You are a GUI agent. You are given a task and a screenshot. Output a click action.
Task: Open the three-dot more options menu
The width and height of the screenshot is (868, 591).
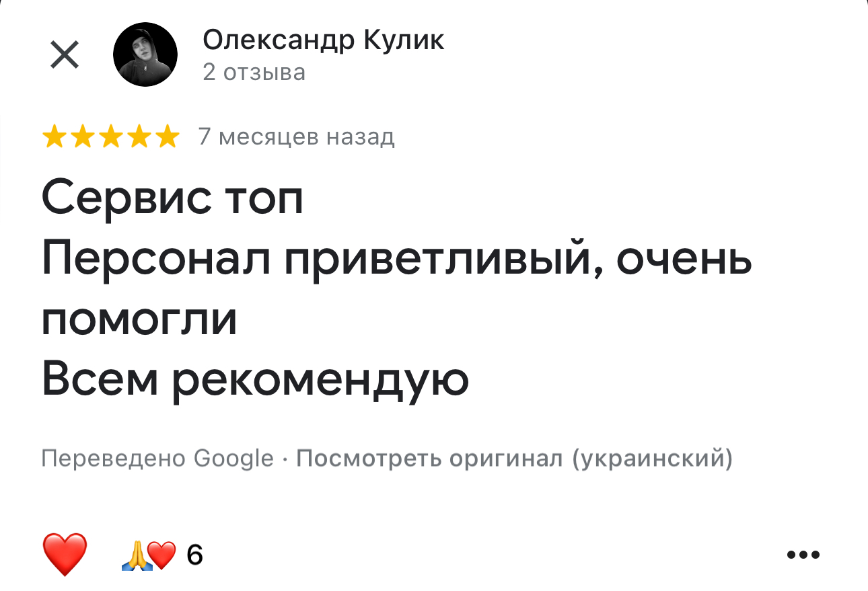(803, 555)
